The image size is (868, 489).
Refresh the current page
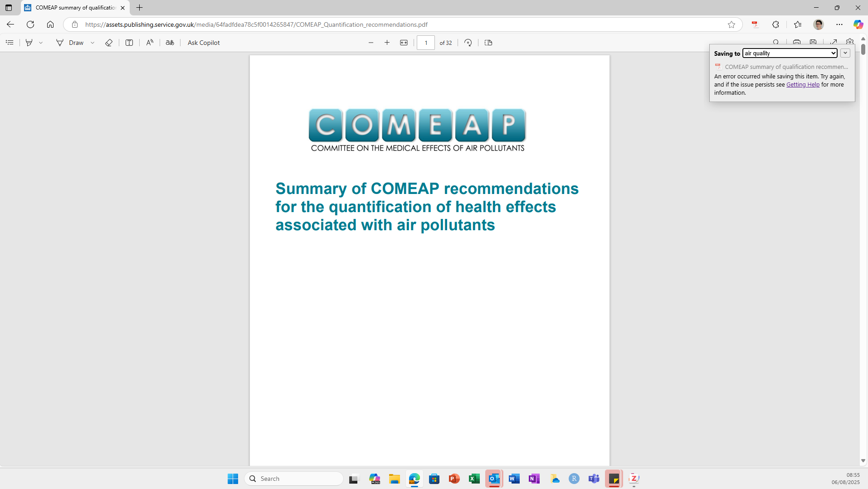tap(30, 24)
